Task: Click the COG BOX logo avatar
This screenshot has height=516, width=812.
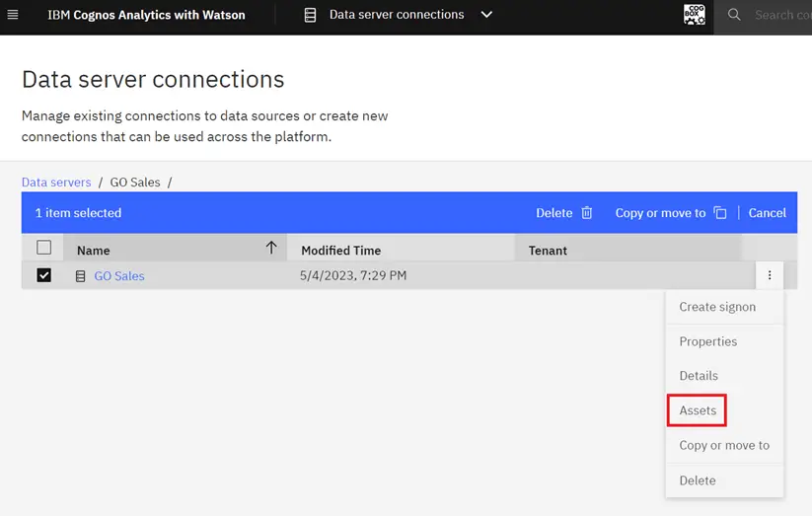Action: (694, 15)
